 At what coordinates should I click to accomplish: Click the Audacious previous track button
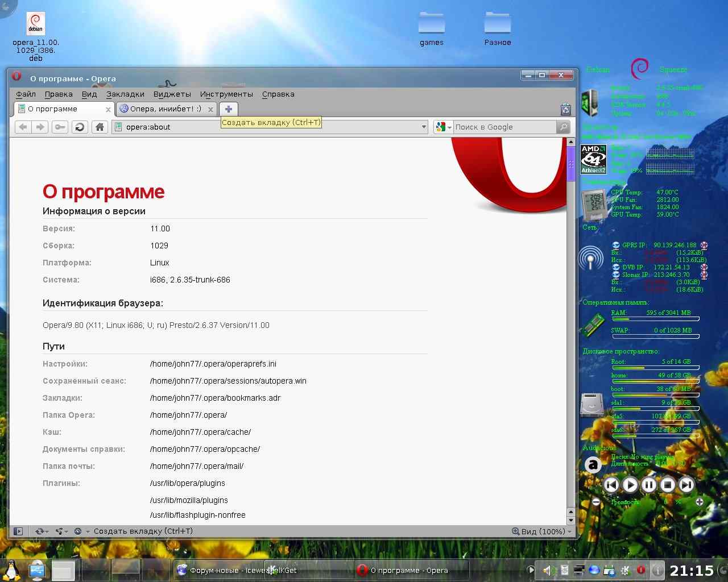pos(611,485)
